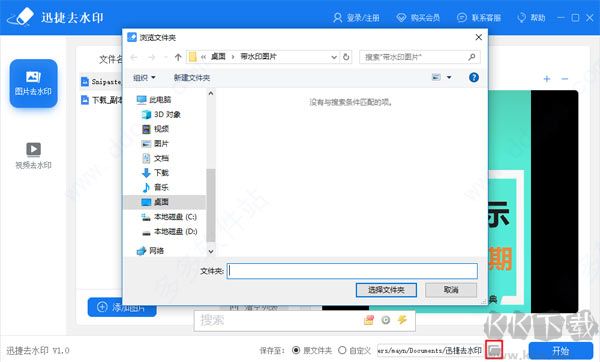Click the save path text field
Viewport: 600px width, 362px height.
pyautogui.click(x=430, y=350)
